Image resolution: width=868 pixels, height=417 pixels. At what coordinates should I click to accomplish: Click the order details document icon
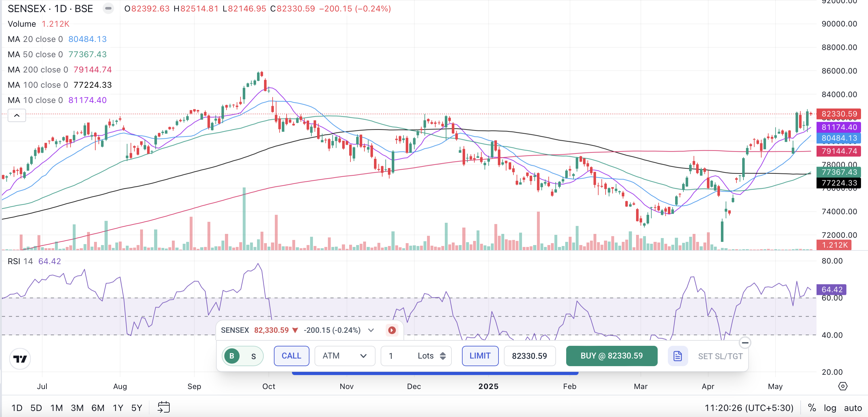(x=677, y=356)
